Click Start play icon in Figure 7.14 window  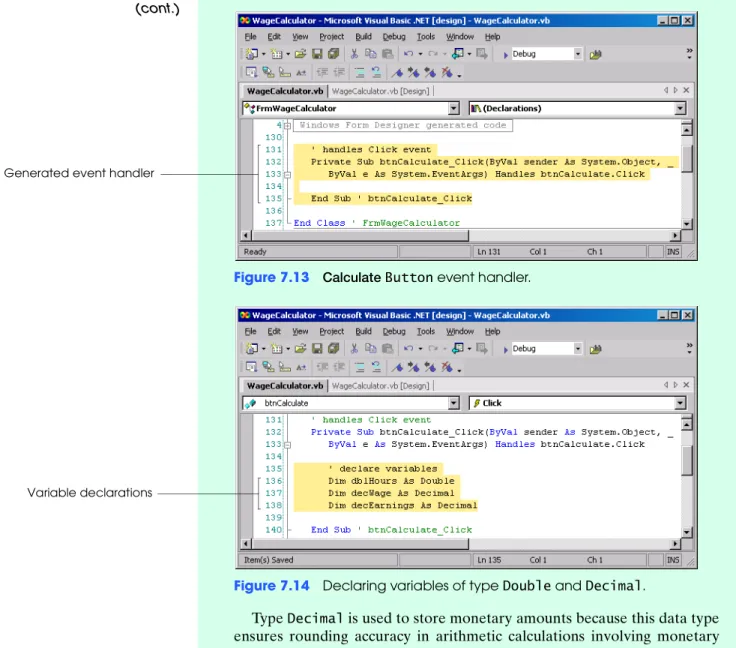pyautogui.click(x=505, y=349)
